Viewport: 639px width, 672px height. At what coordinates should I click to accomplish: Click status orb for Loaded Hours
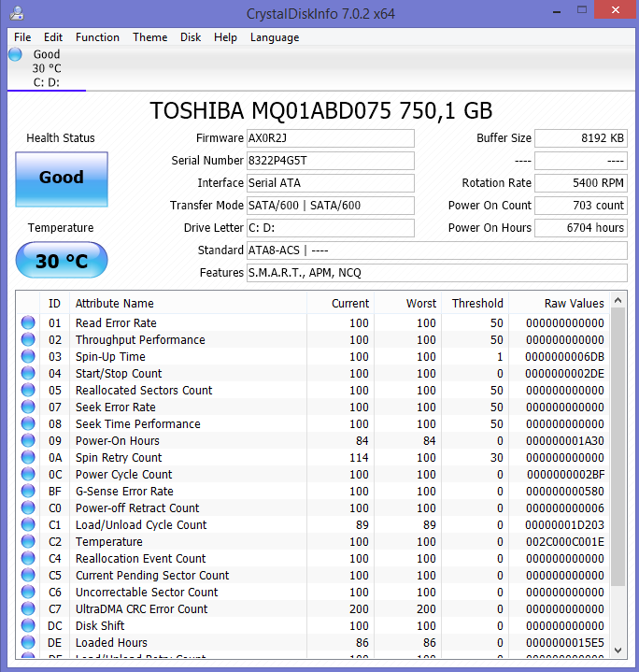click(28, 642)
